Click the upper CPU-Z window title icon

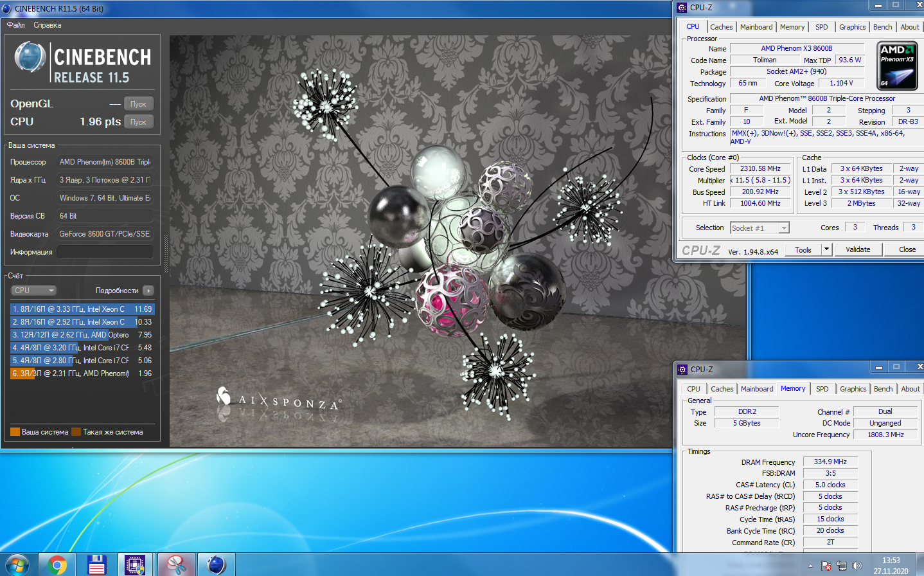click(x=682, y=8)
